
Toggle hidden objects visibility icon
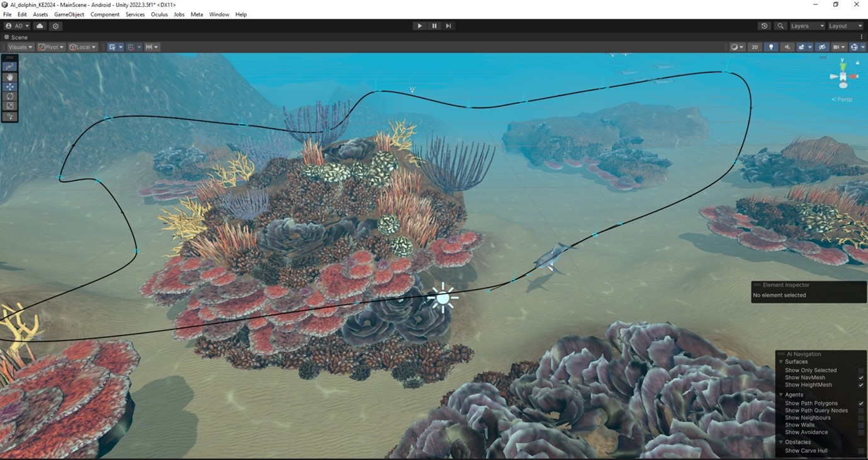pyautogui.click(x=821, y=47)
